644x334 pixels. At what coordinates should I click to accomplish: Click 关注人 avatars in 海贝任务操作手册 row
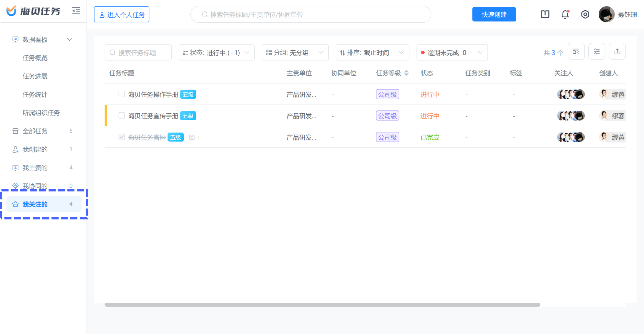tap(571, 94)
